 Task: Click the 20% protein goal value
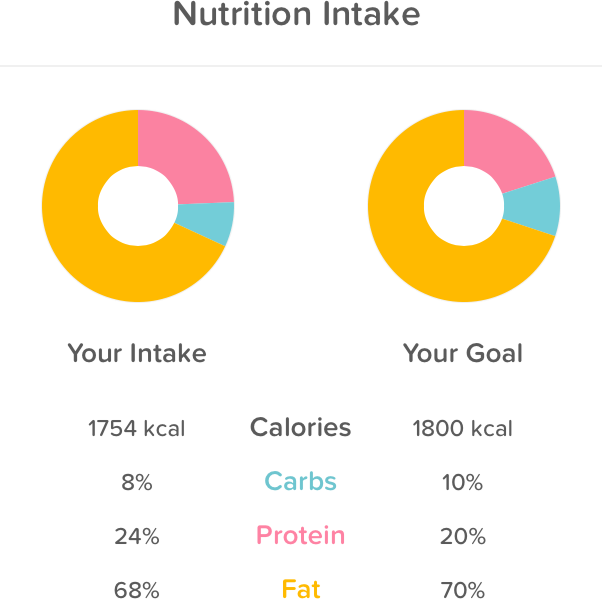[x=462, y=536]
